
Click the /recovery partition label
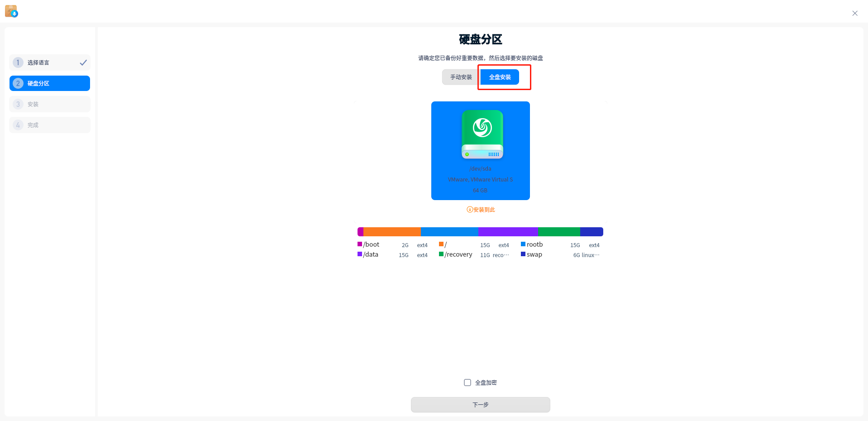click(x=458, y=254)
